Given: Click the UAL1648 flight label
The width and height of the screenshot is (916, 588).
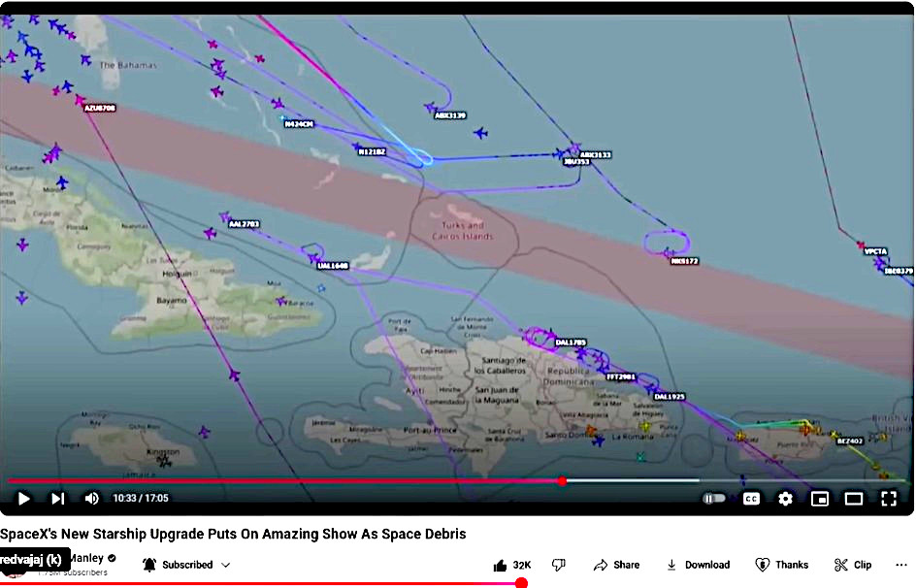Looking at the screenshot, I should (333, 266).
